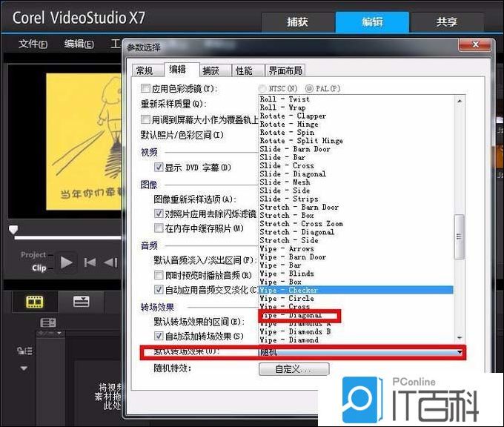Screen dimensions: 504x427
Task: Enable 应用色彩滤镜 checkbox
Action: coord(145,87)
